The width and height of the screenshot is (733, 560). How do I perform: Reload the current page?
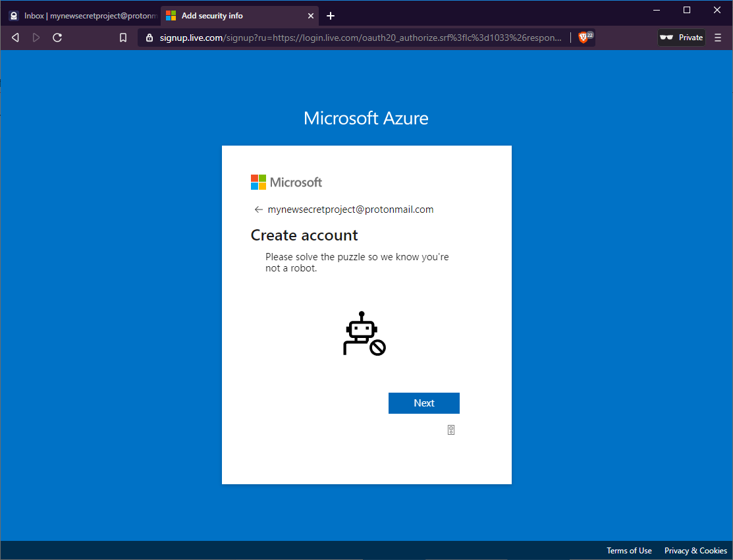[x=57, y=38]
